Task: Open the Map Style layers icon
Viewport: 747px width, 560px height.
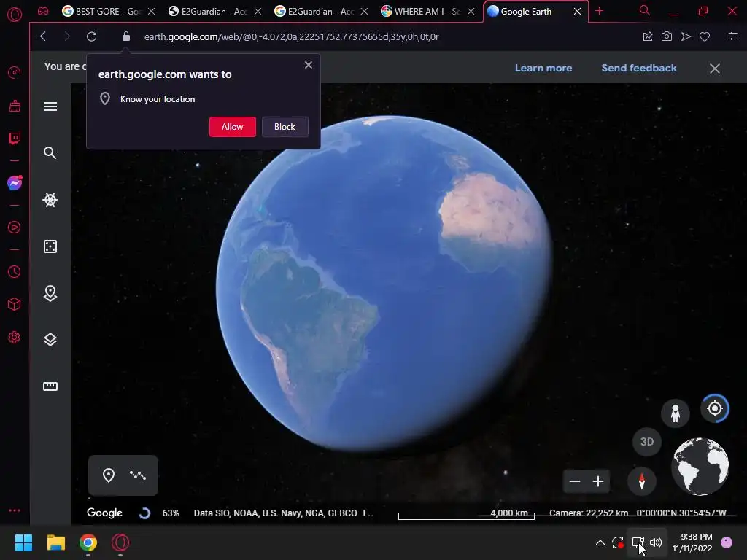Action: [50, 340]
